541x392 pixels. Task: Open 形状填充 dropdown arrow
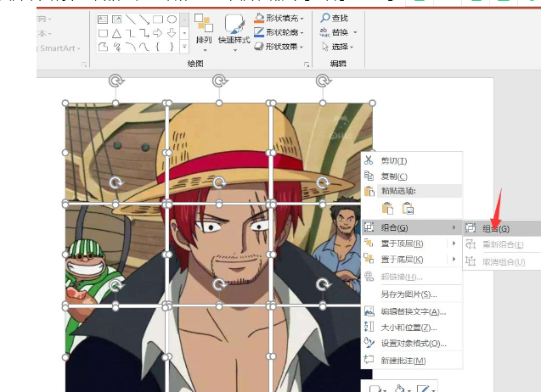click(x=301, y=19)
